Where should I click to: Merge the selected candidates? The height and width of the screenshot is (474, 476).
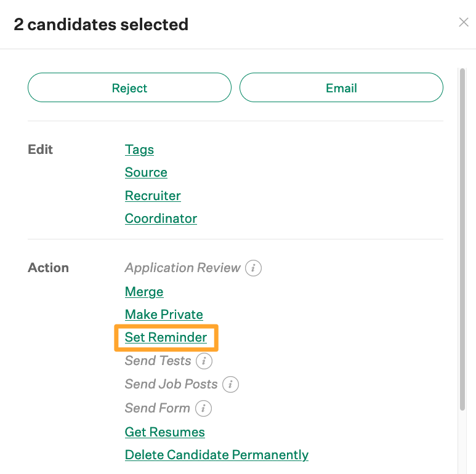(x=144, y=292)
